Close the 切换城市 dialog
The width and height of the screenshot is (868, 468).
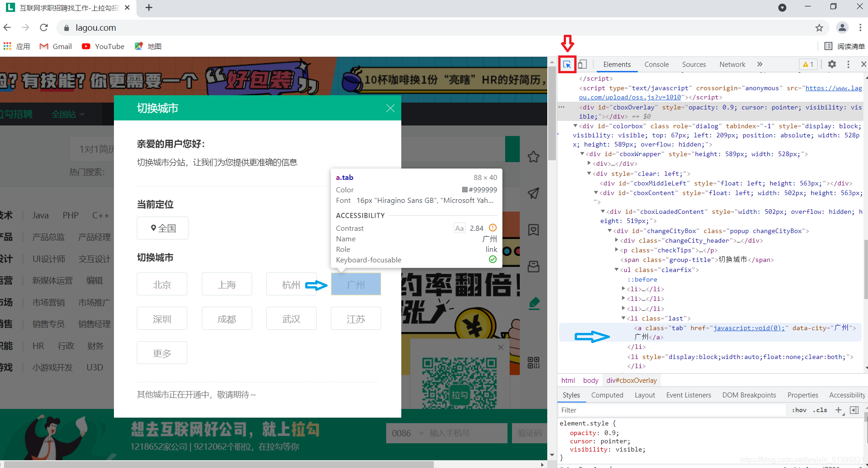coord(390,108)
